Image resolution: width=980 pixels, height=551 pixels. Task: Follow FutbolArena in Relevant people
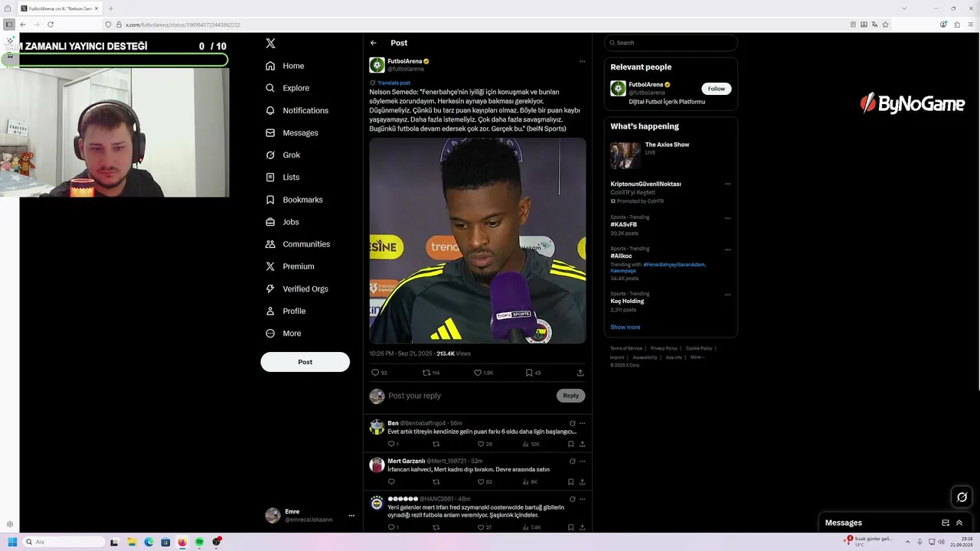(x=716, y=89)
